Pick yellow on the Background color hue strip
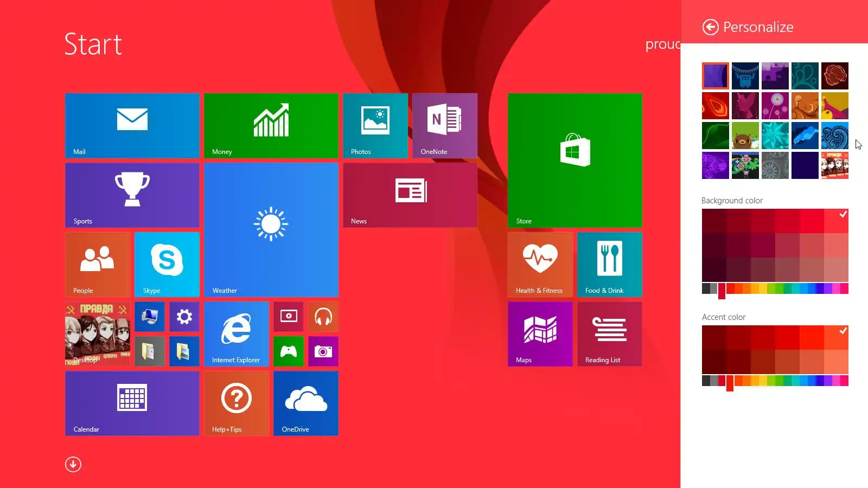 pos(763,288)
